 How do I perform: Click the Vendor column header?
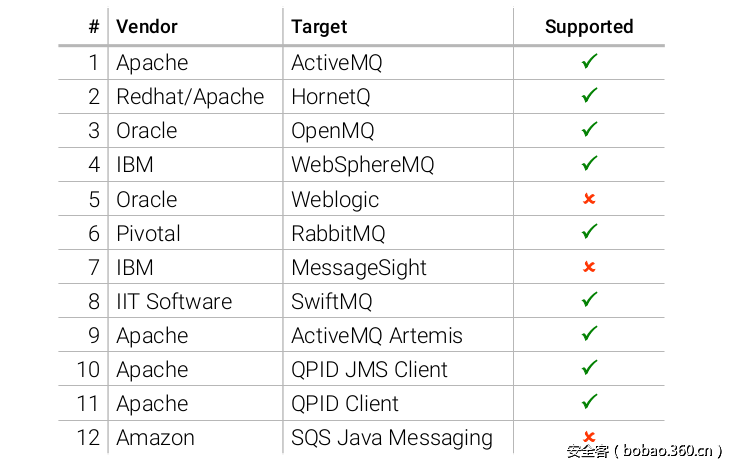(x=146, y=27)
